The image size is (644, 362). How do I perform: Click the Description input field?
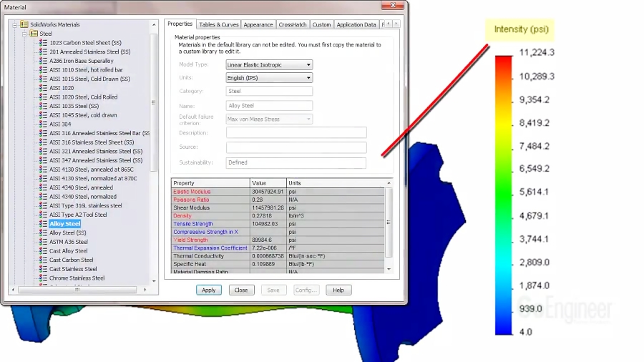click(296, 132)
